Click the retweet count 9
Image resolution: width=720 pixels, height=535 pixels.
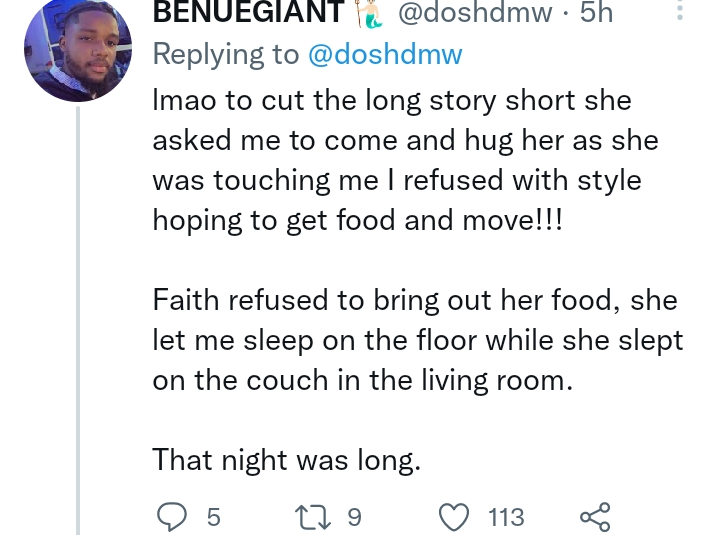pos(354,517)
